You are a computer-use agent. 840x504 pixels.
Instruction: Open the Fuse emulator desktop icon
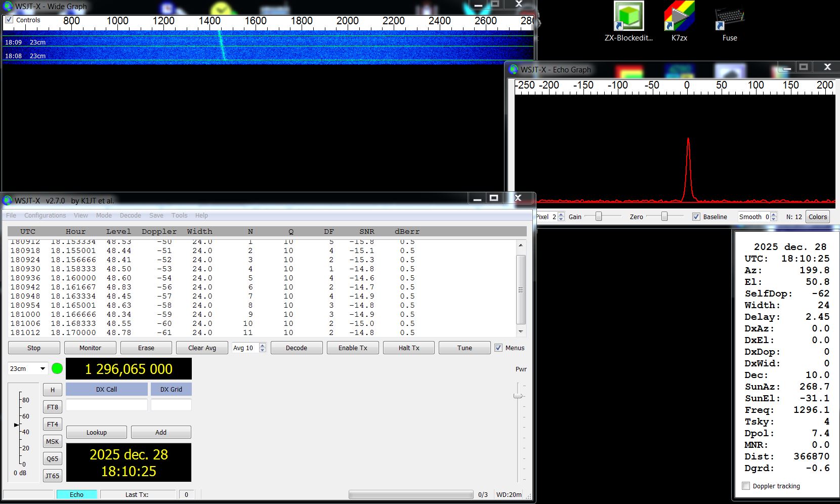click(x=729, y=19)
